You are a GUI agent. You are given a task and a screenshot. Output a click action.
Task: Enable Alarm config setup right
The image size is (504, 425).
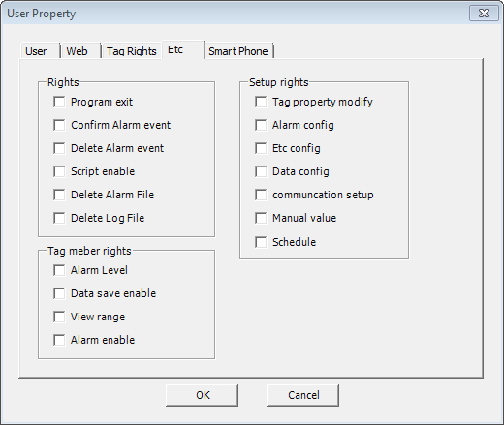pos(261,125)
